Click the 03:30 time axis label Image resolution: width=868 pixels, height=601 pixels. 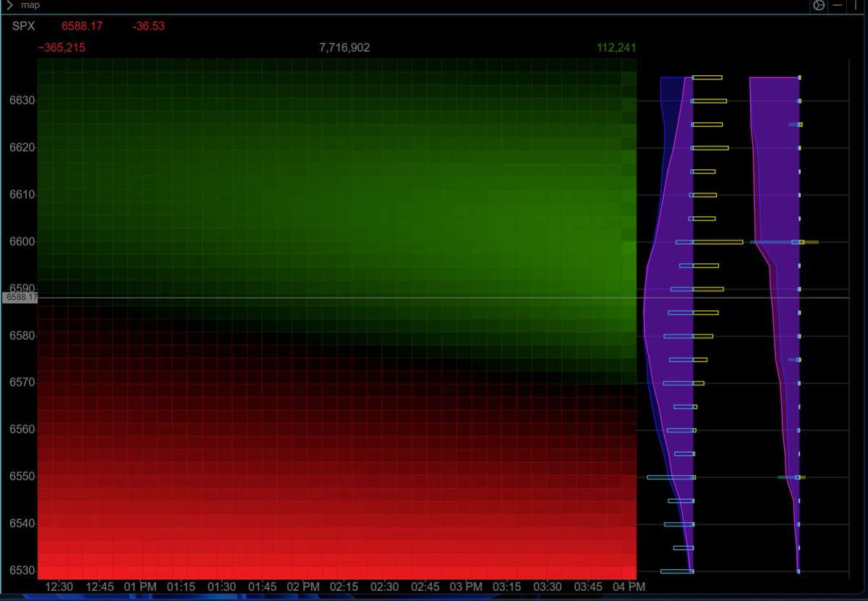547,587
